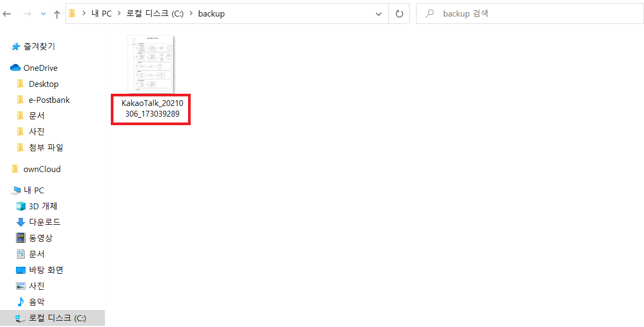
Task: Click the '첨부 파일' folder icon
Action: click(20, 148)
